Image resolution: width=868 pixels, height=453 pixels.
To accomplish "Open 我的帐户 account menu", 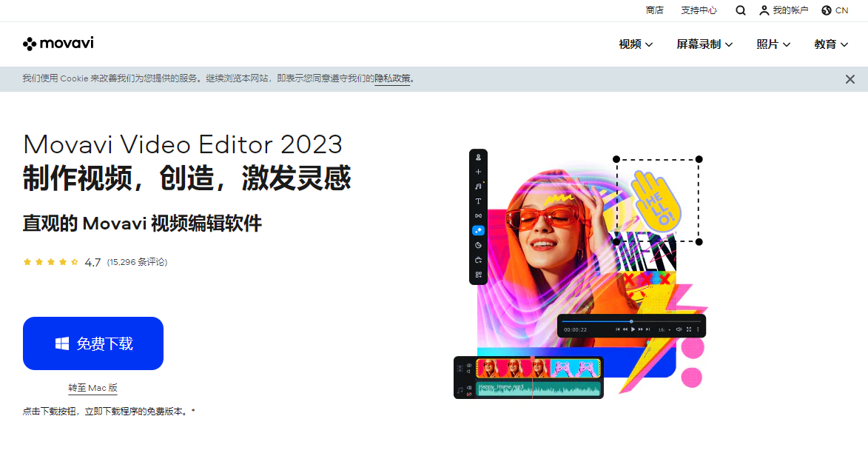I will [784, 10].
